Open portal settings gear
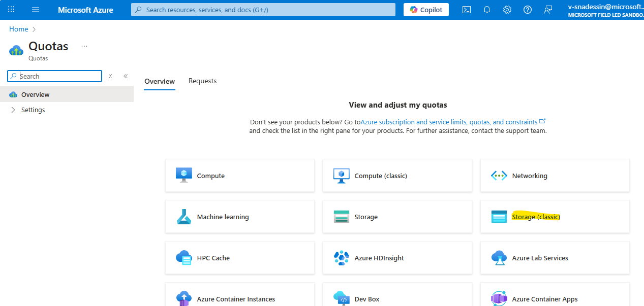Image resolution: width=644 pixels, height=306 pixels. click(x=507, y=10)
